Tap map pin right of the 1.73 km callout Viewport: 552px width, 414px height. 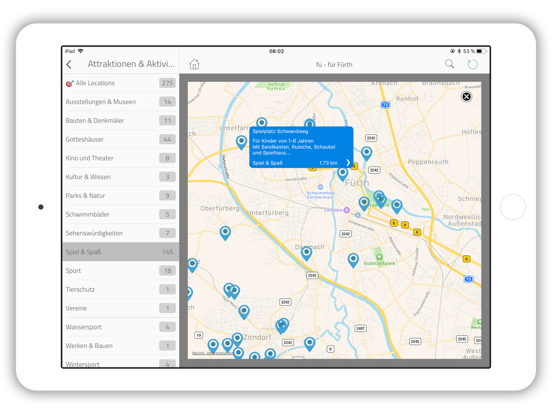click(x=366, y=153)
